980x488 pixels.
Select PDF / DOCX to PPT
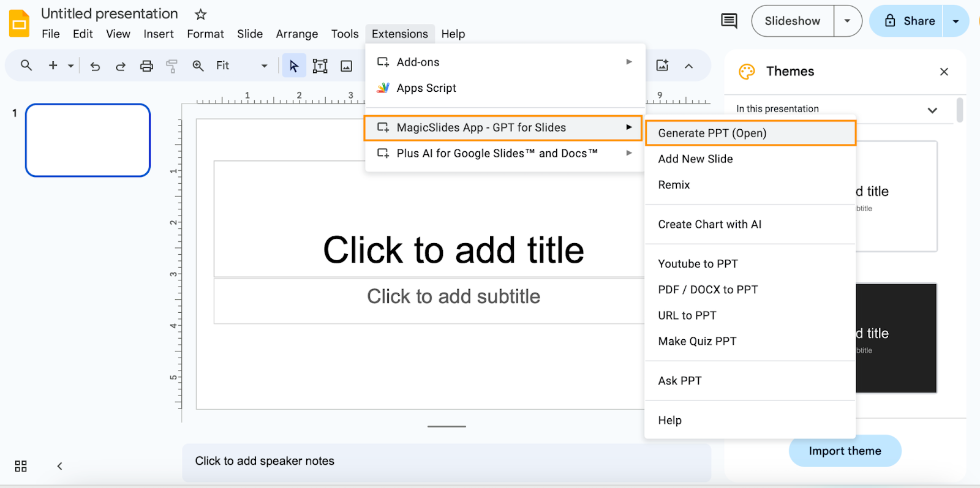[750, 290]
